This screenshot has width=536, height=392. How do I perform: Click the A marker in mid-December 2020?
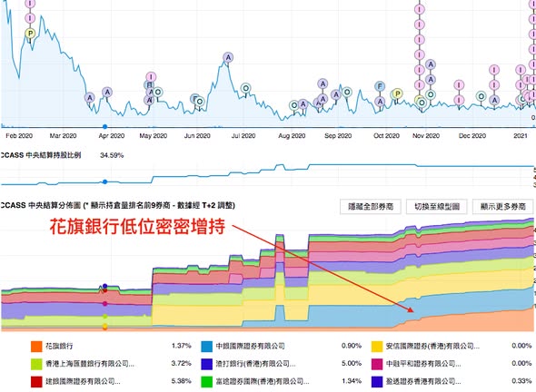pyautogui.click(x=494, y=100)
